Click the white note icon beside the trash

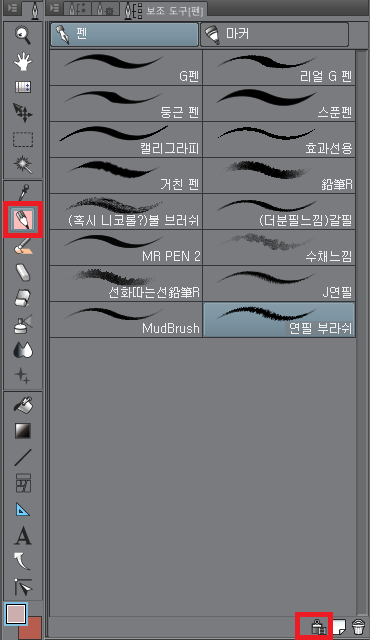pos(339,626)
